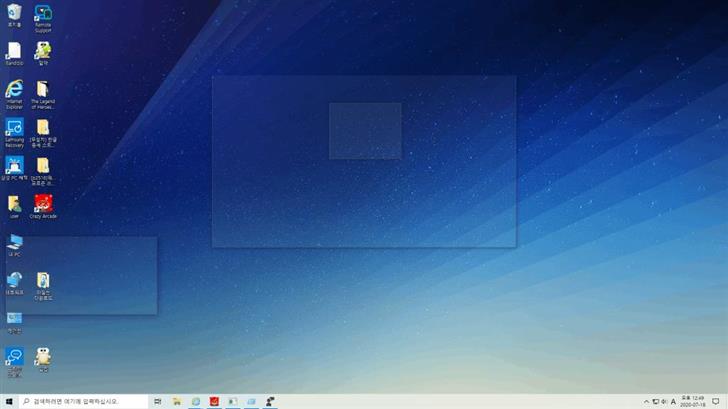This screenshot has height=409, width=728.
Task: Open the User folder icon
Action: tap(14, 207)
